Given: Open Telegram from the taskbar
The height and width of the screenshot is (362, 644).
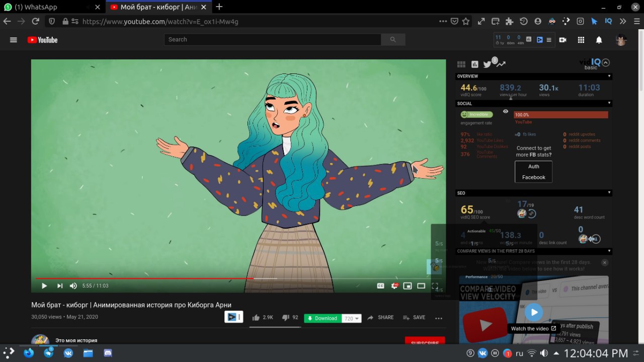Looking at the screenshot, I should click(49, 353).
